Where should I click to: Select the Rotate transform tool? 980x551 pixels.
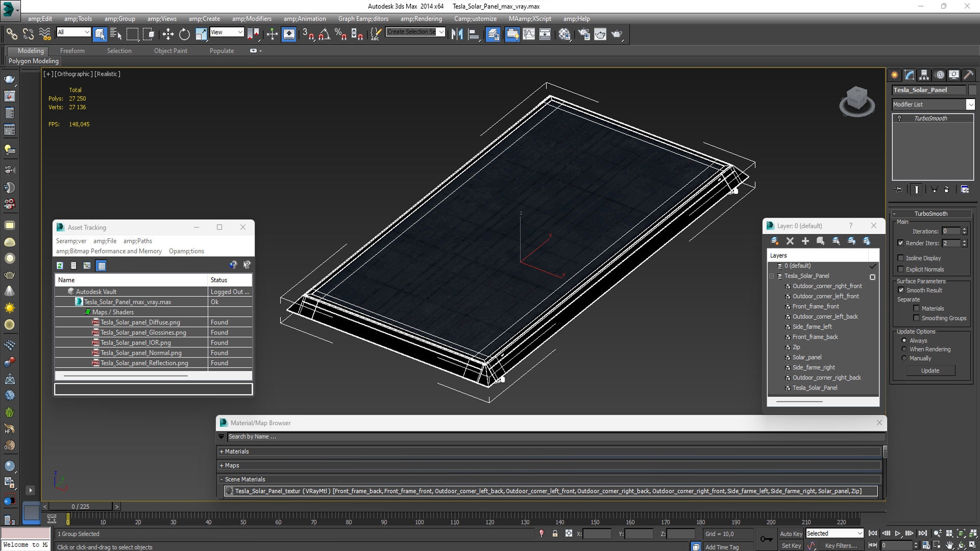tap(184, 34)
